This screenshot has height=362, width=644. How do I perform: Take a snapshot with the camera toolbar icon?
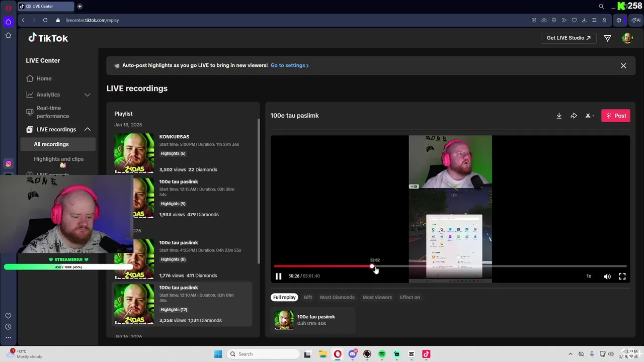(544, 20)
